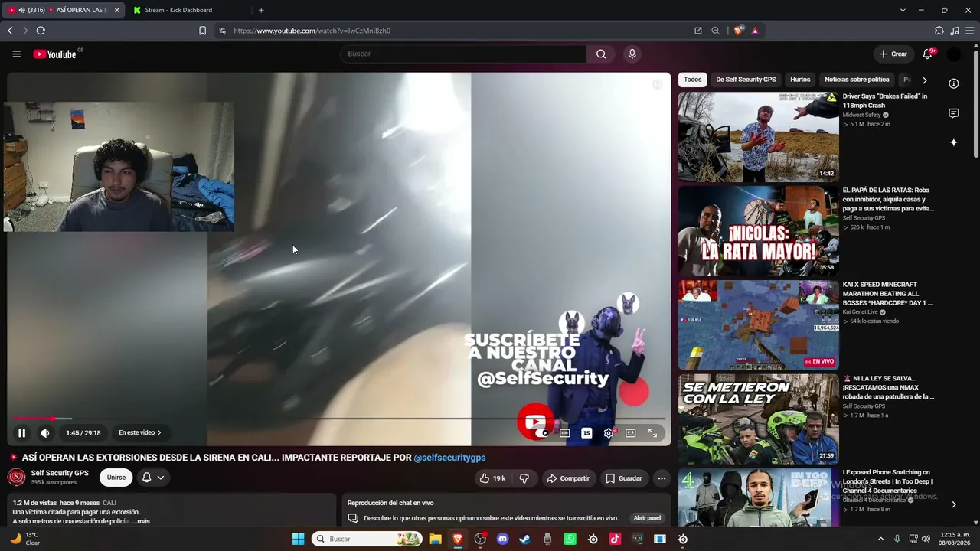Enter fullscreen video mode
The height and width of the screenshot is (551, 980).
(x=653, y=433)
